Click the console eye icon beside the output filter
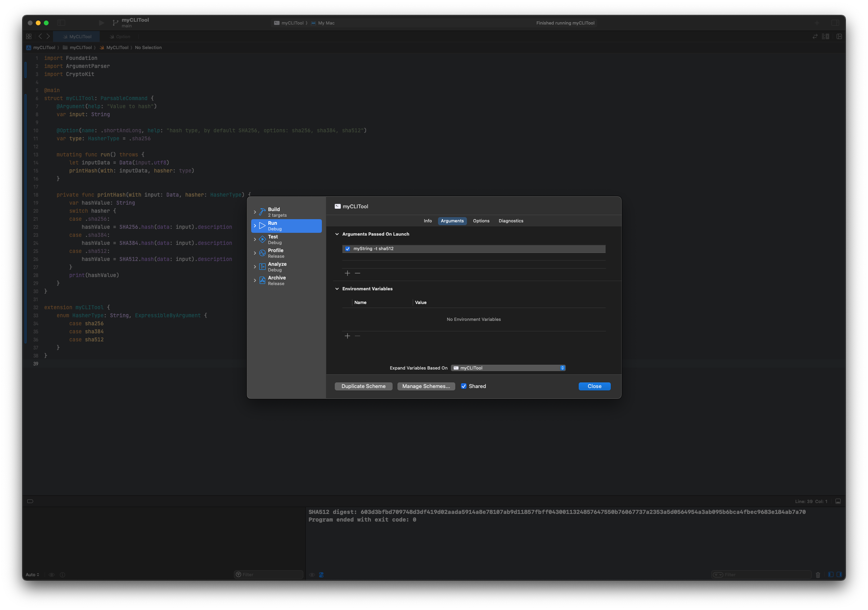 [x=312, y=575]
